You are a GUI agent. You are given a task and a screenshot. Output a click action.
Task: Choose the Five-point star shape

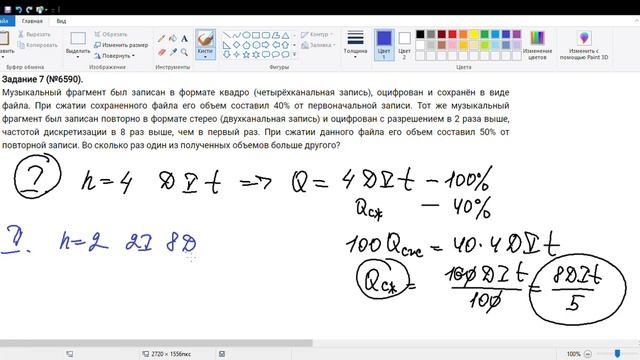click(246, 54)
